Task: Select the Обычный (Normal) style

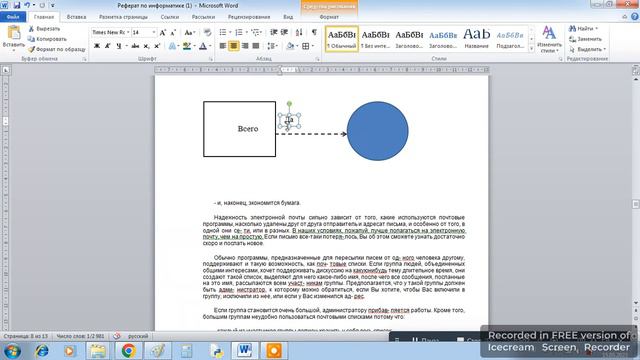Action: tap(342, 39)
